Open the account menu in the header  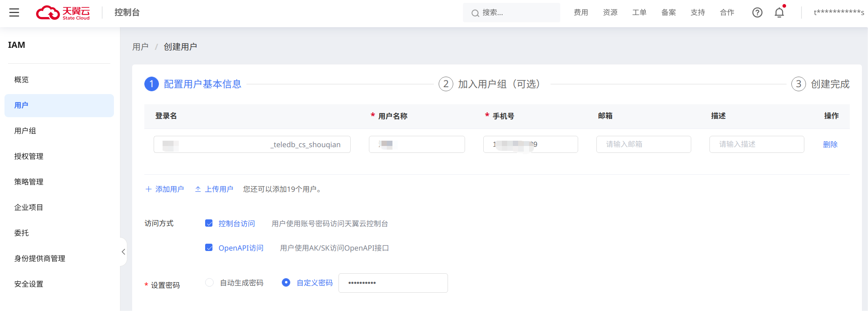pyautogui.click(x=839, y=13)
